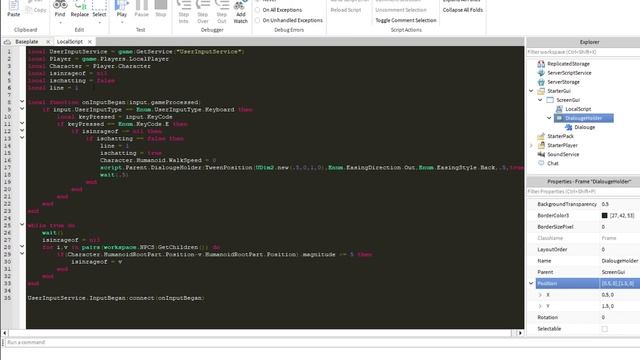Select ServerStorage in Explorer
Image resolution: width=640 pixels, height=360 pixels.
(563, 82)
